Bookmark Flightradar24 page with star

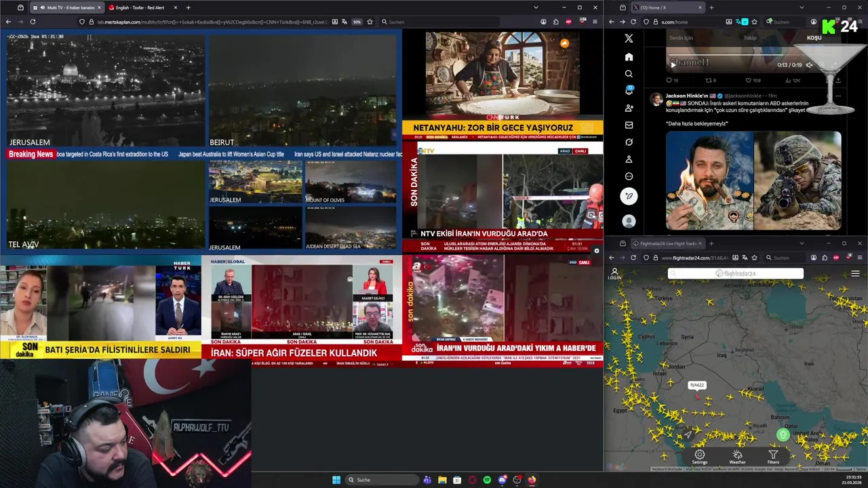tap(754, 258)
